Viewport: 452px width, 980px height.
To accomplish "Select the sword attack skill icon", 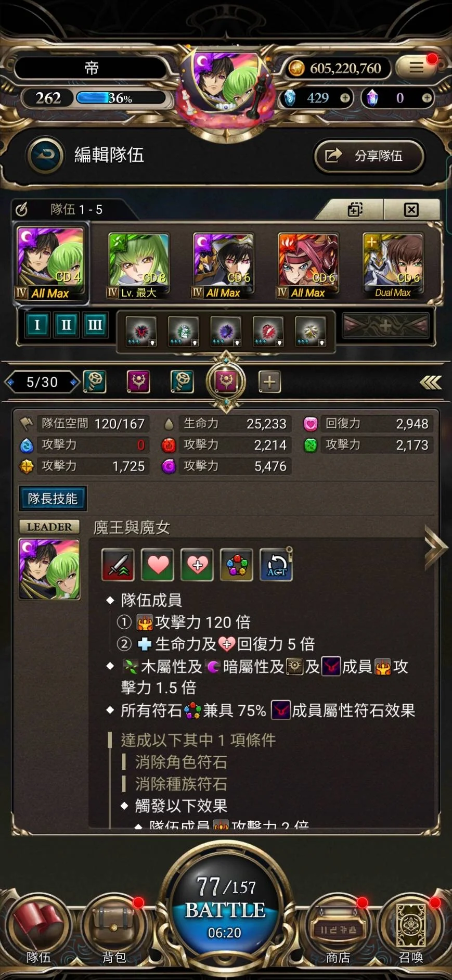I will (118, 565).
